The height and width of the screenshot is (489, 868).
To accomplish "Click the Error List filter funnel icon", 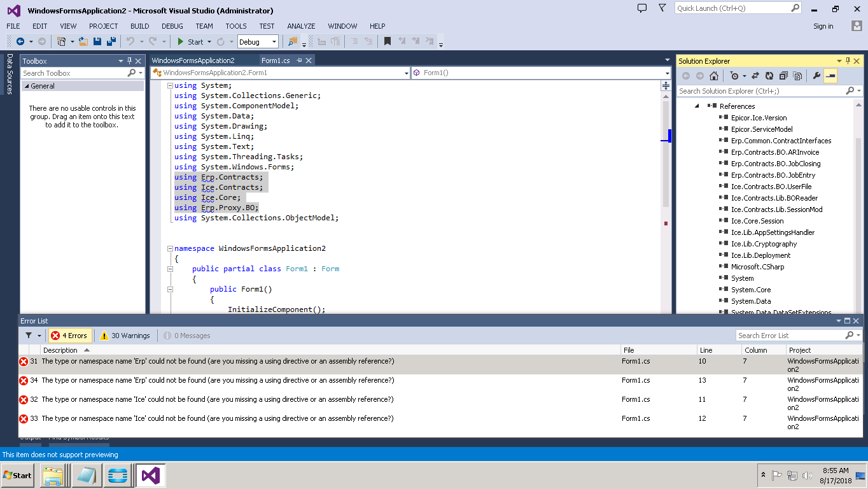I will (29, 336).
